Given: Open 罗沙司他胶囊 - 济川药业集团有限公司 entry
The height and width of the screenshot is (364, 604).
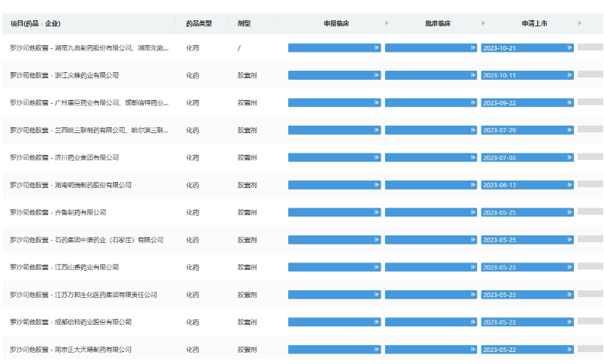Looking at the screenshot, I should coord(64,158).
